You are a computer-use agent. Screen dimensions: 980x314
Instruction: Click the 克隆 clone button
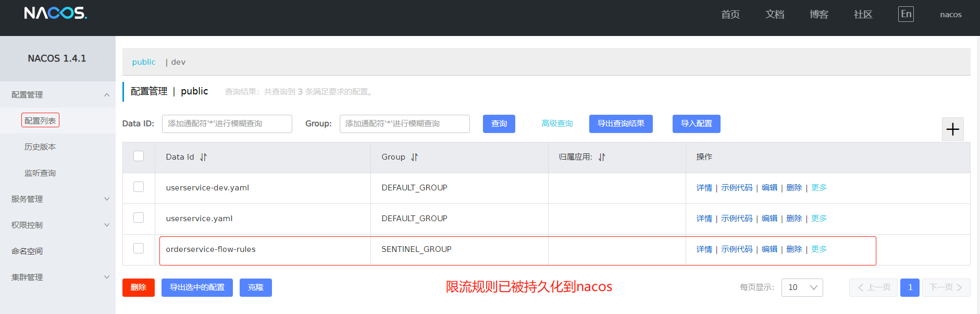click(x=256, y=287)
